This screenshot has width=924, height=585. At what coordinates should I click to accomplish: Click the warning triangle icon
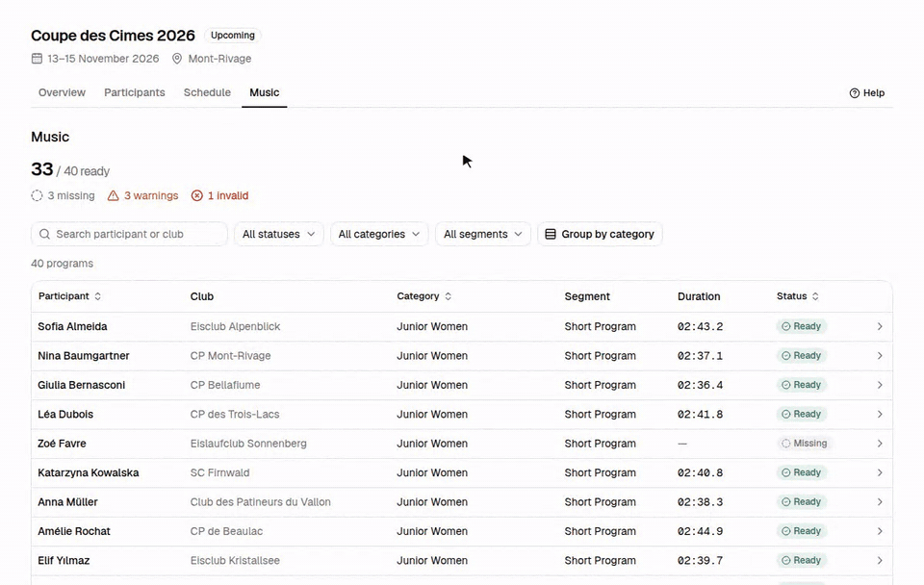(114, 195)
